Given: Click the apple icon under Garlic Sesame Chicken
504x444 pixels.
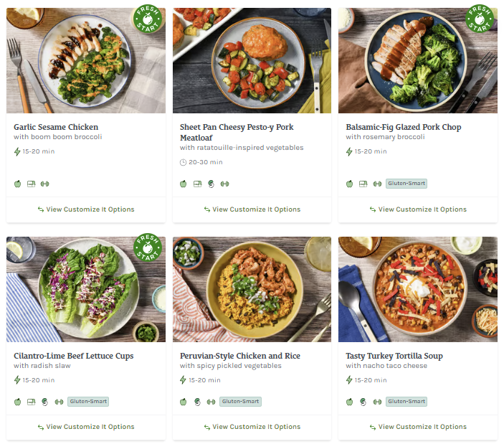Looking at the screenshot, I should 18,184.
